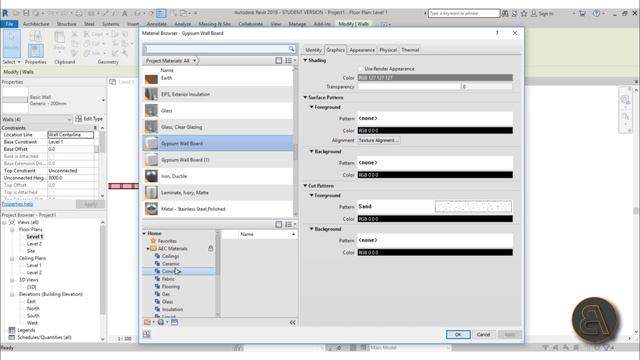Image resolution: width=640 pixels, height=360 pixels.
Task: Open the library list view options dropdown
Action: tap(291, 224)
